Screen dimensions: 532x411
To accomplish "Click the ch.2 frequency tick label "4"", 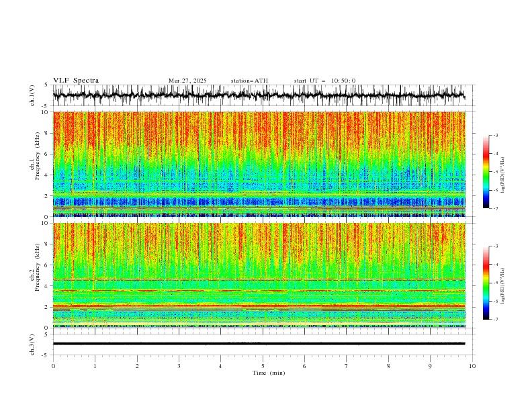I will (47, 286).
